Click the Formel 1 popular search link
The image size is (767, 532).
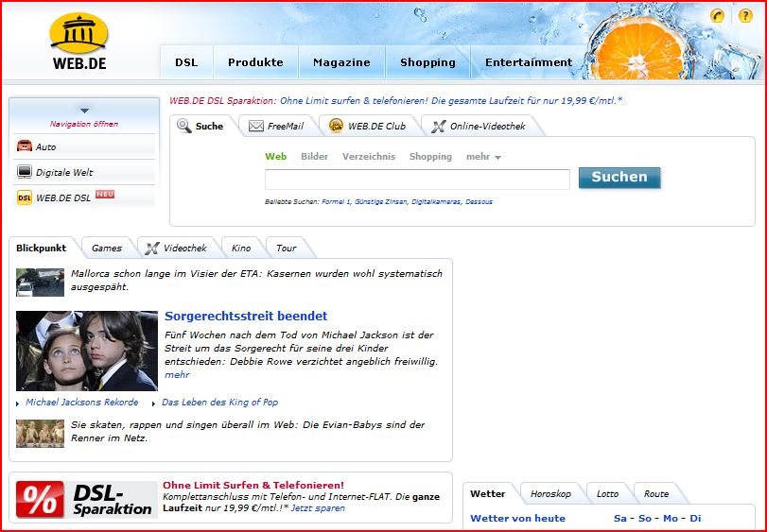(x=336, y=202)
